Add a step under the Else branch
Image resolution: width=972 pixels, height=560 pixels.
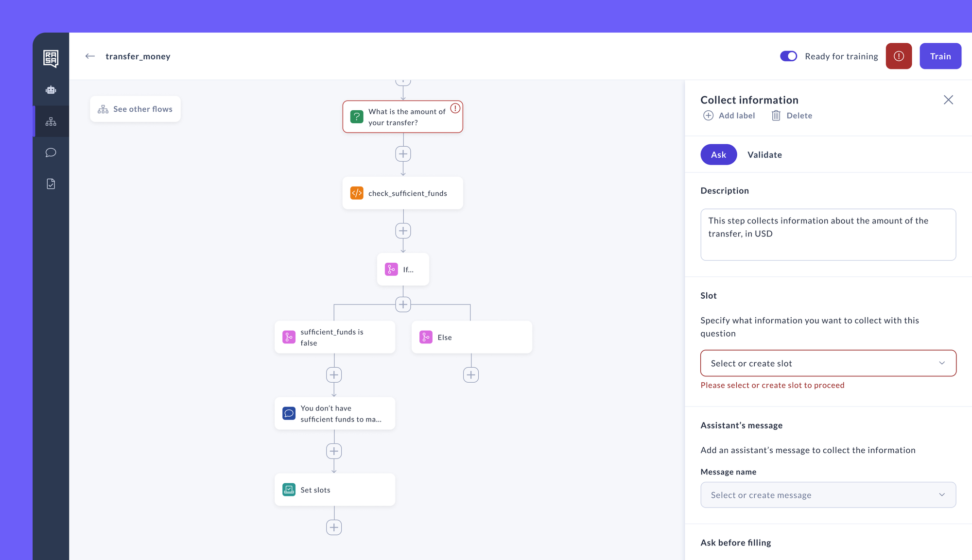click(x=470, y=375)
